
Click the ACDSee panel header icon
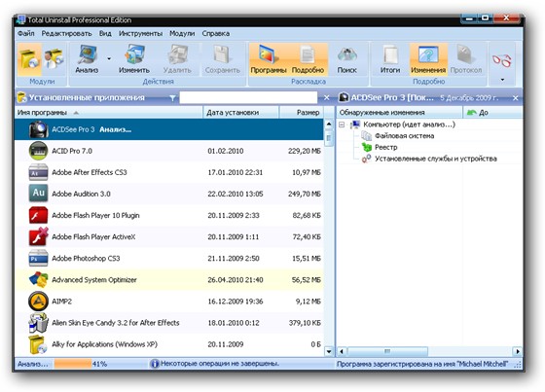(x=344, y=97)
